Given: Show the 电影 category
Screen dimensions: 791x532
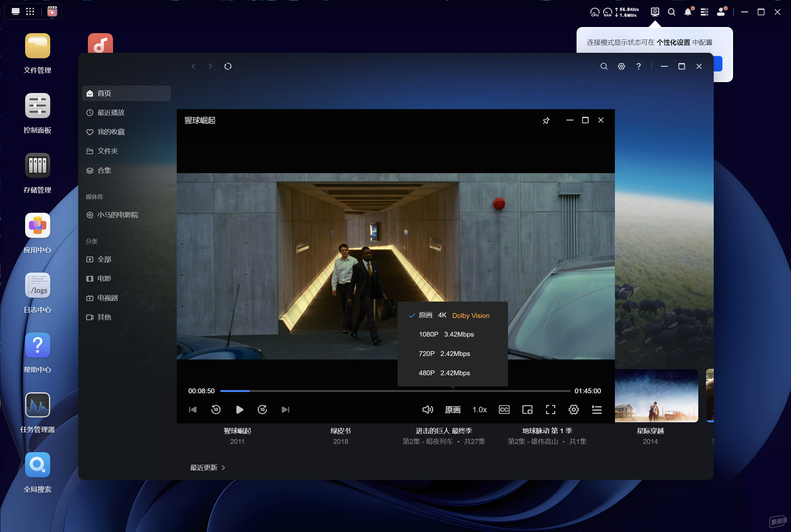Looking at the screenshot, I should pos(126,279).
